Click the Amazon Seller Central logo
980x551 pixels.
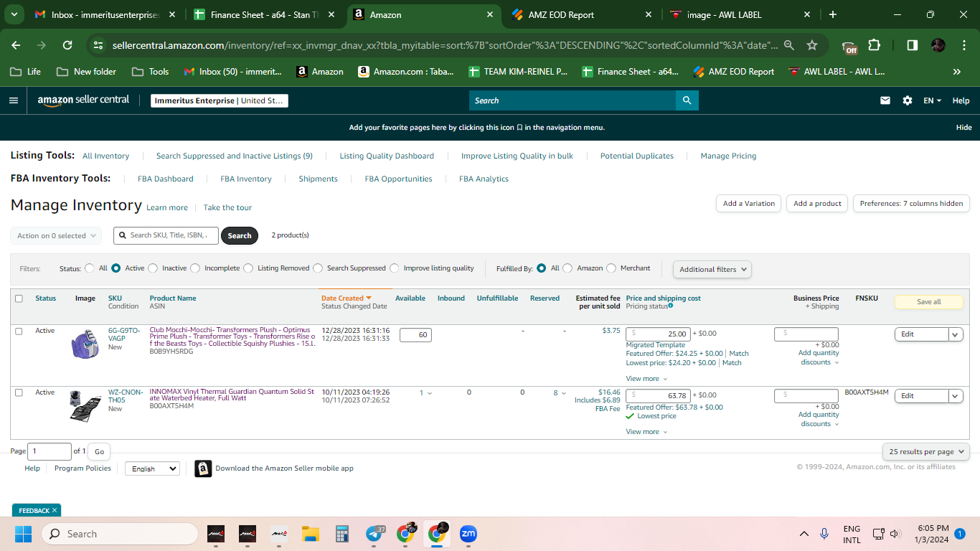click(x=83, y=100)
